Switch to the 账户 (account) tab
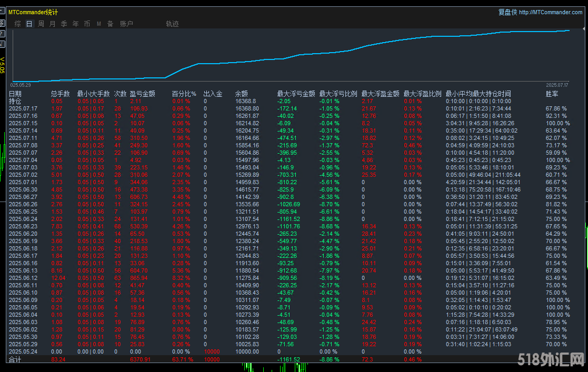 [126, 24]
